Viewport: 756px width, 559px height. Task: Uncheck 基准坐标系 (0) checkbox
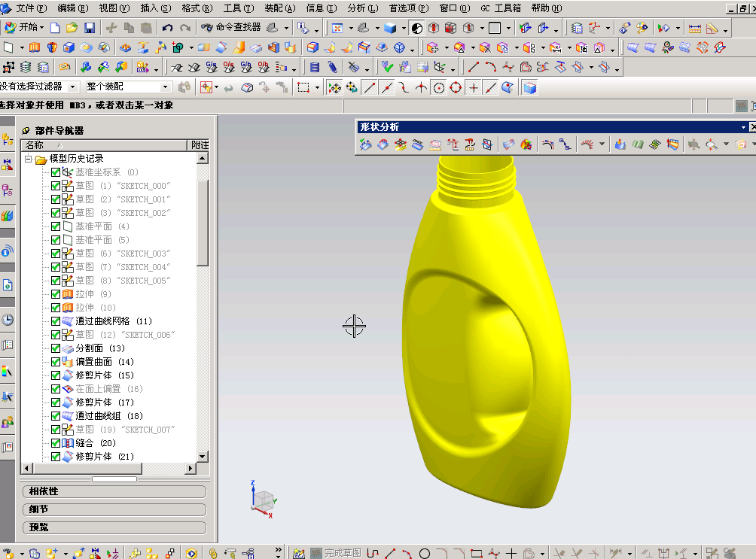pyautogui.click(x=56, y=172)
